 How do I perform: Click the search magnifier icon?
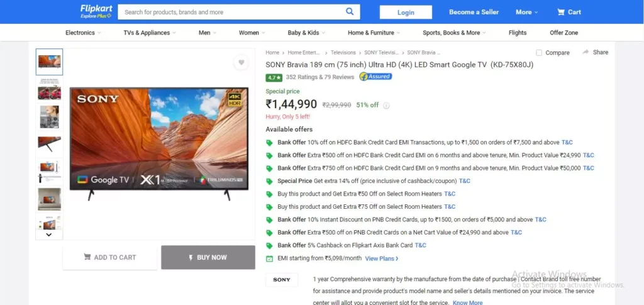[x=350, y=11]
